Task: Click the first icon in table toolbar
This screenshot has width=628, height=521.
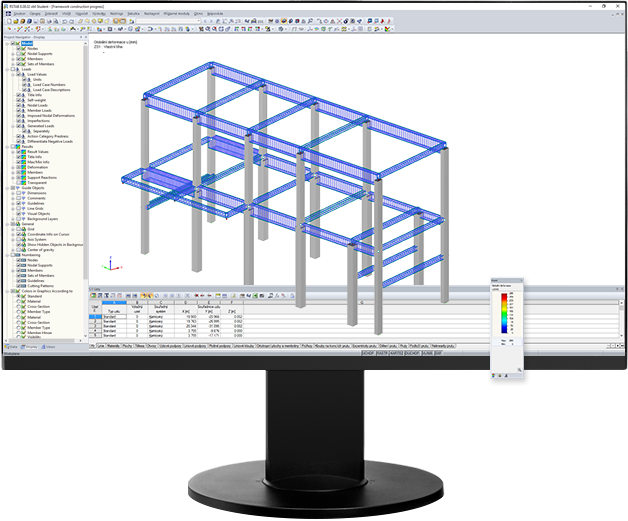Action: click(93, 296)
